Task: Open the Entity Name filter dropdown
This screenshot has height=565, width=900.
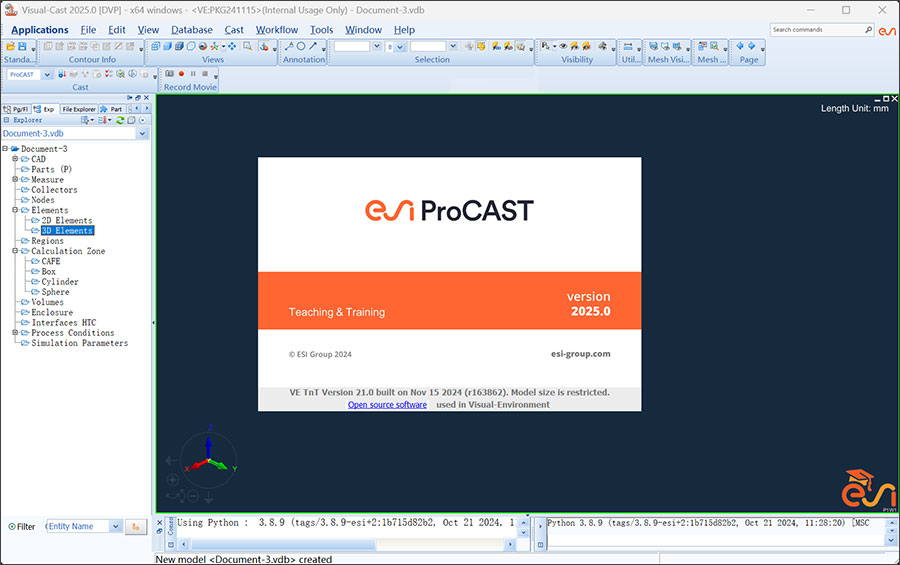Action: [x=115, y=527]
